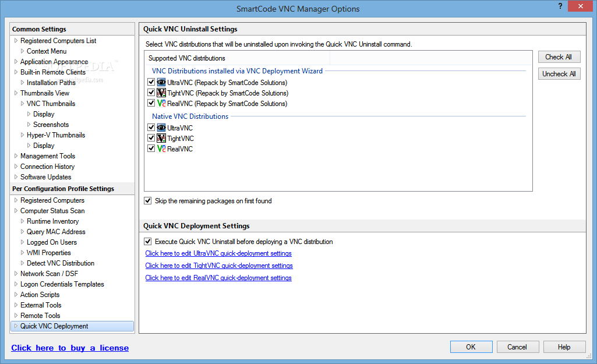597x364 pixels.
Task: Disable Skip the remaining packages on first found
Action: tap(148, 201)
